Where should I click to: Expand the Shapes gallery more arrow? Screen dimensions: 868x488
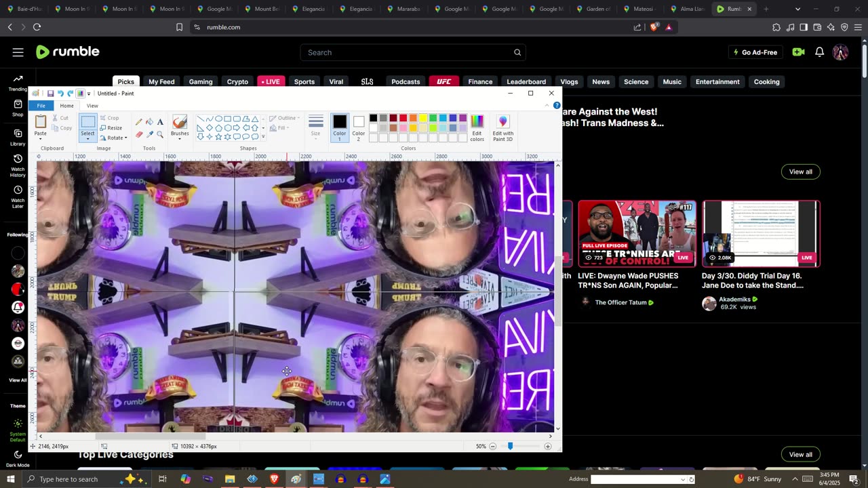click(x=263, y=137)
